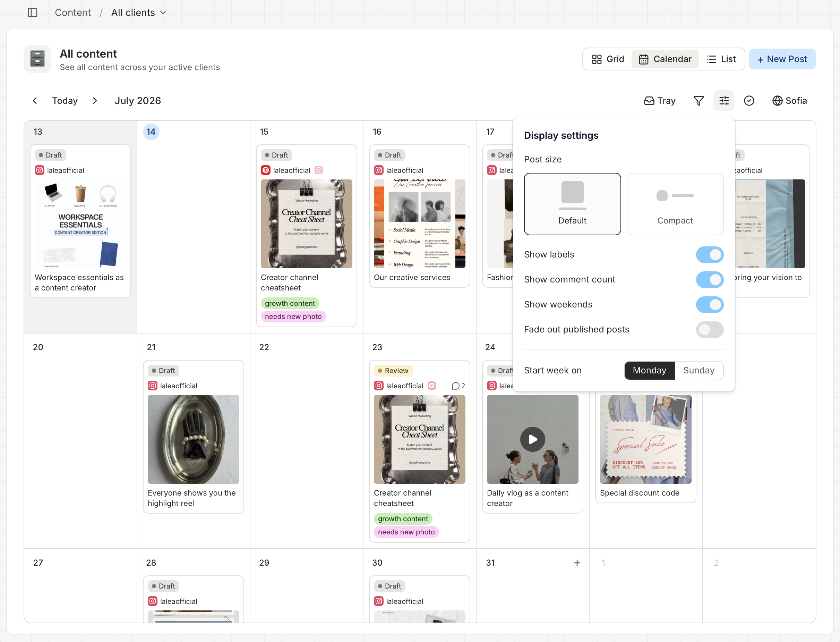Click Draft status on day 21 post
The image size is (840, 642).
(x=163, y=371)
